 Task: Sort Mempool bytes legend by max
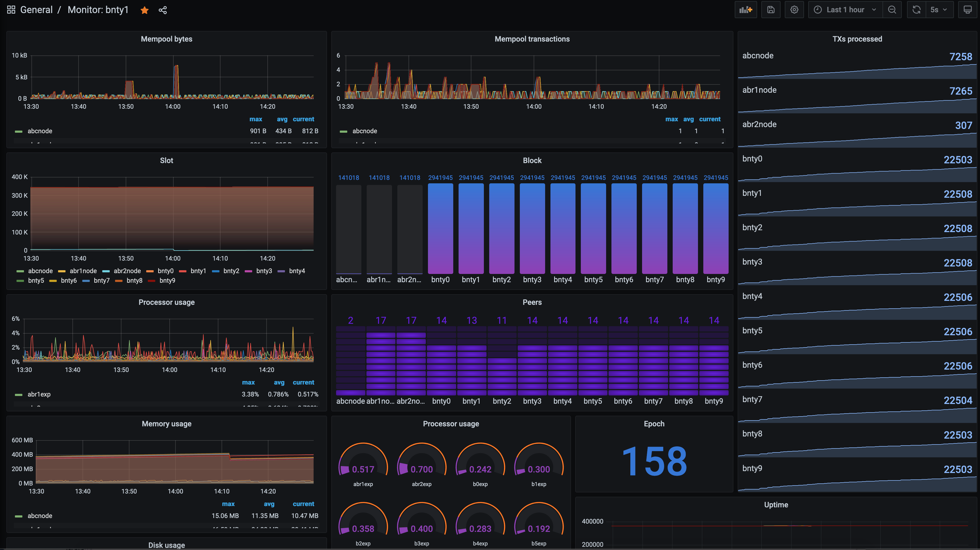click(256, 119)
